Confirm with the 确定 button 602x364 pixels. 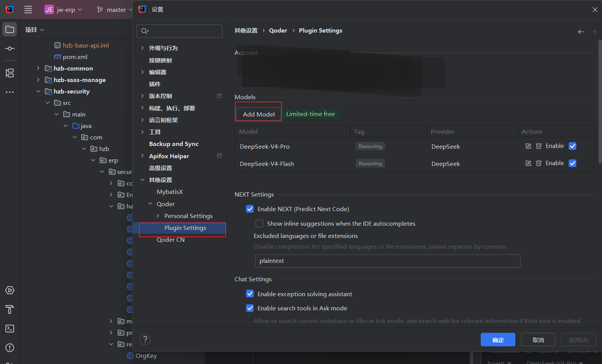pos(498,340)
